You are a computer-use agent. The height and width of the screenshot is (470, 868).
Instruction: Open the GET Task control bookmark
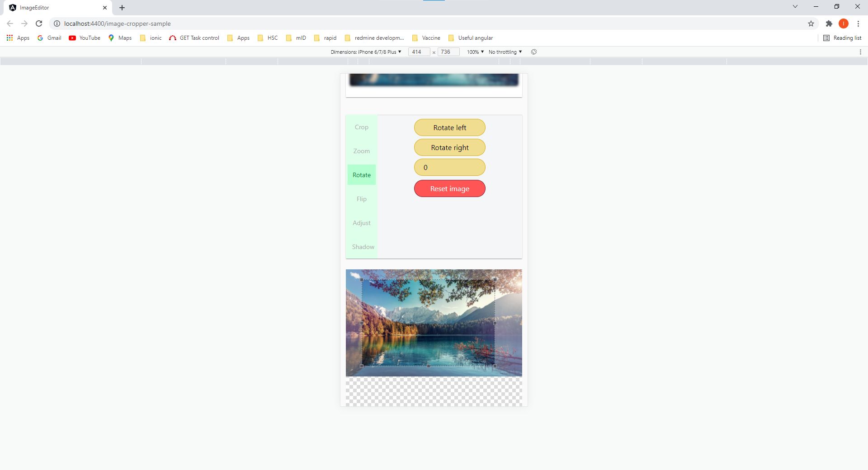194,38
